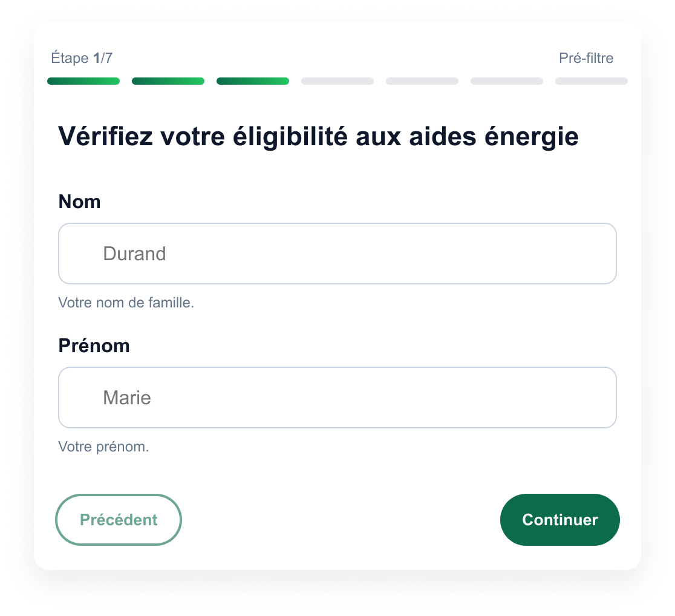The height and width of the screenshot is (616, 675).
Task: Click the seventh and last progress segment
Action: tap(592, 81)
